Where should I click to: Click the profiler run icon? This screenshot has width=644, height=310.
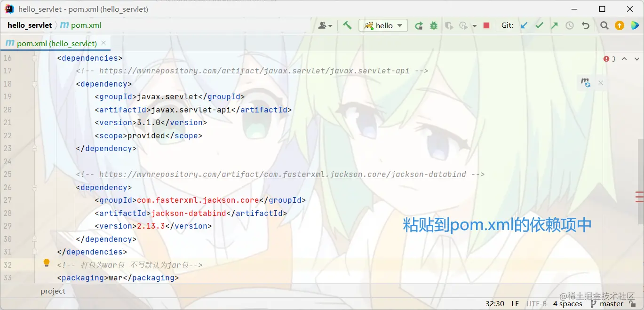pyautogui.click(x=463, y=26)
